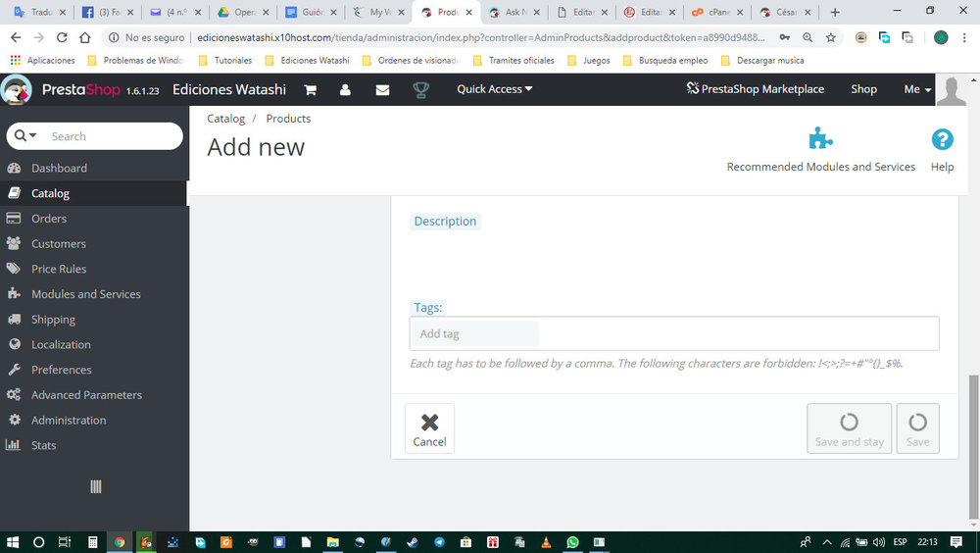Open the shopping cart orders icon
The width and height of the screenshot is (980, 553).
pyautogui.click(x=310, y=89)
